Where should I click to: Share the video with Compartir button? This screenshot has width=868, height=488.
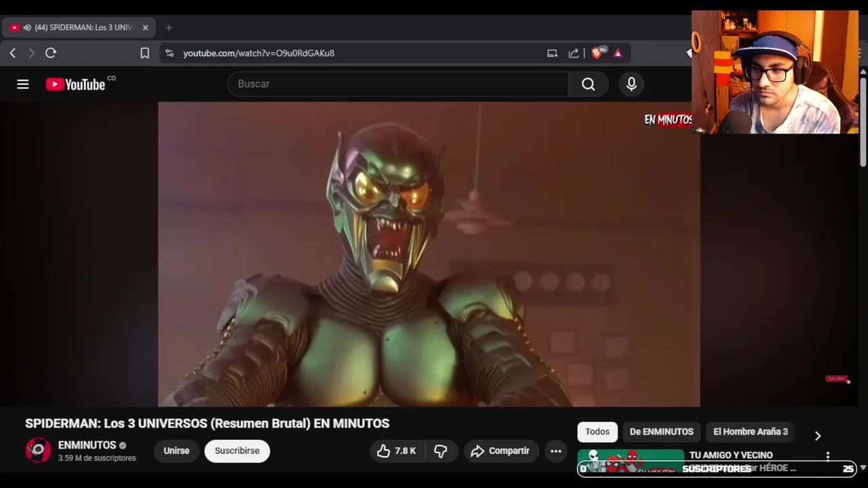point(501,451)
